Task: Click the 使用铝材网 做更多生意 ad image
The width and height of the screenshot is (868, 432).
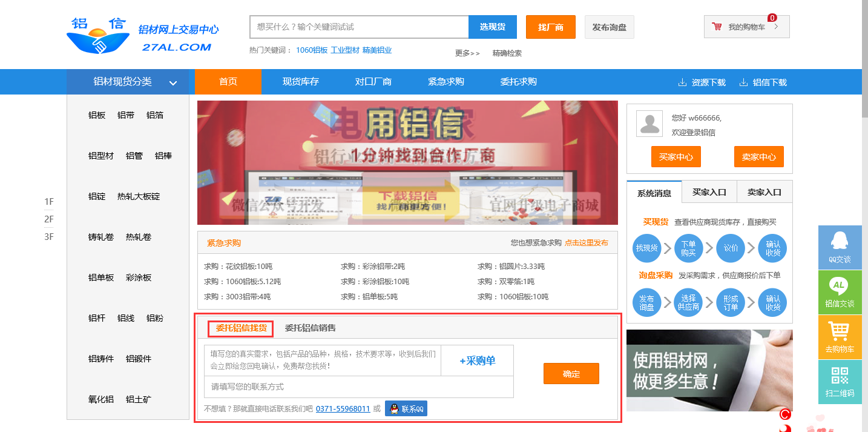Action: pos(709,371)
